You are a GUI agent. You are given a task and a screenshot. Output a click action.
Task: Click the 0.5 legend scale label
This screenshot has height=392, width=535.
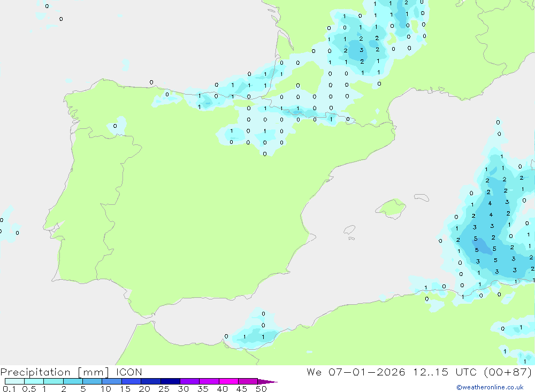(29, 389)
